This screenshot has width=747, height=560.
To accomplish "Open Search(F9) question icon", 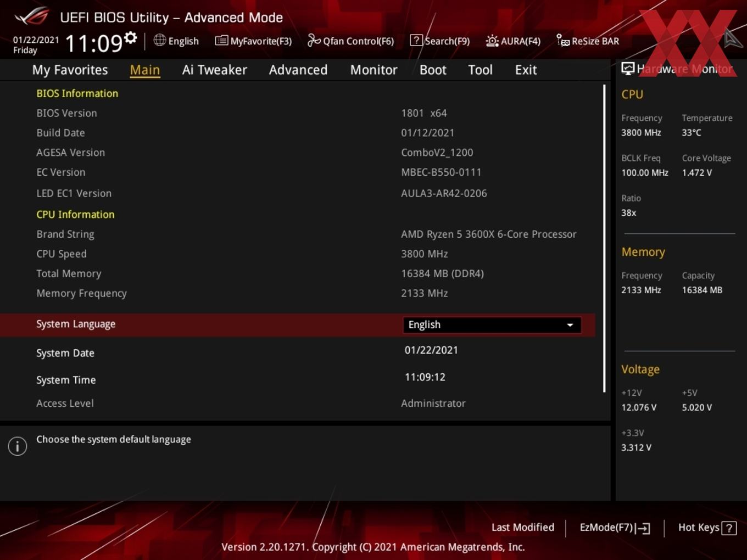I will point(416,40).
